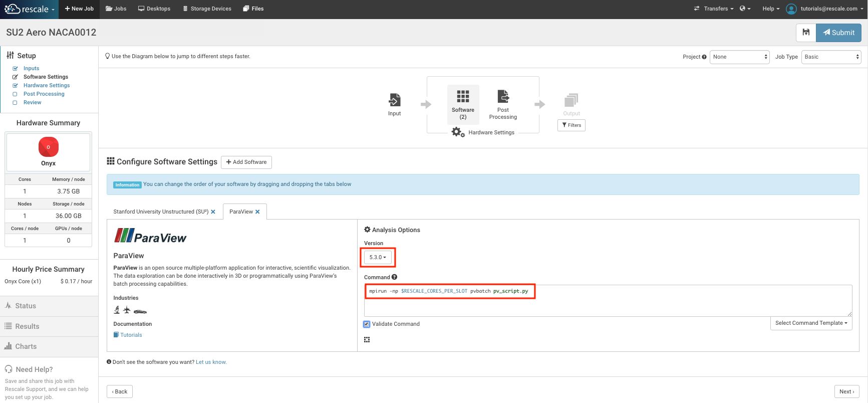Viewport: 868px width, 403px height.
Task: Close the Stanford University Unstructured software tab
Action: pyautogui.click(x=213, y=212)
